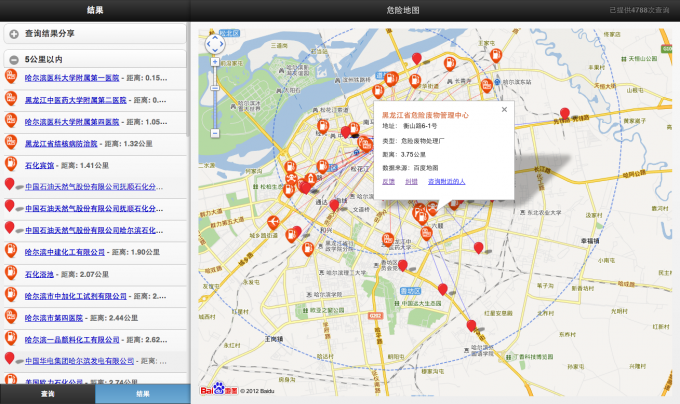Click the address text 衡山路6-1号
This screenshot has height=404, width=680.
(x=420, y=126)
